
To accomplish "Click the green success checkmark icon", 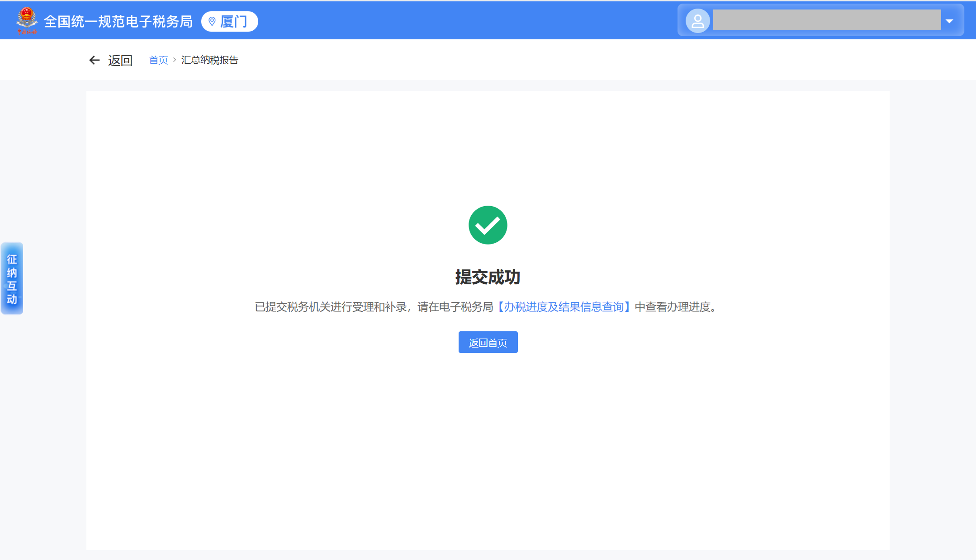I will click(x=488, y=225).
